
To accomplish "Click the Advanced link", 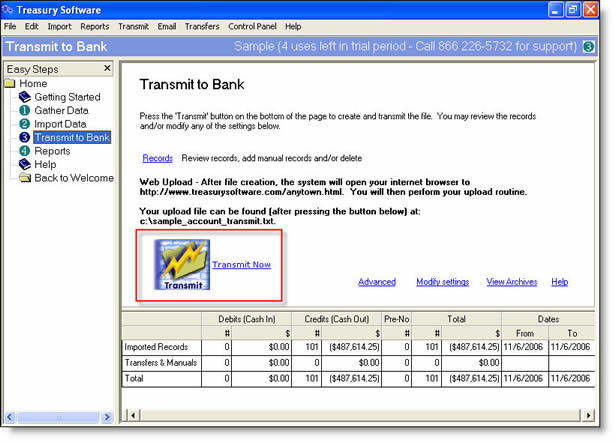I will click(x=377, y=282).
